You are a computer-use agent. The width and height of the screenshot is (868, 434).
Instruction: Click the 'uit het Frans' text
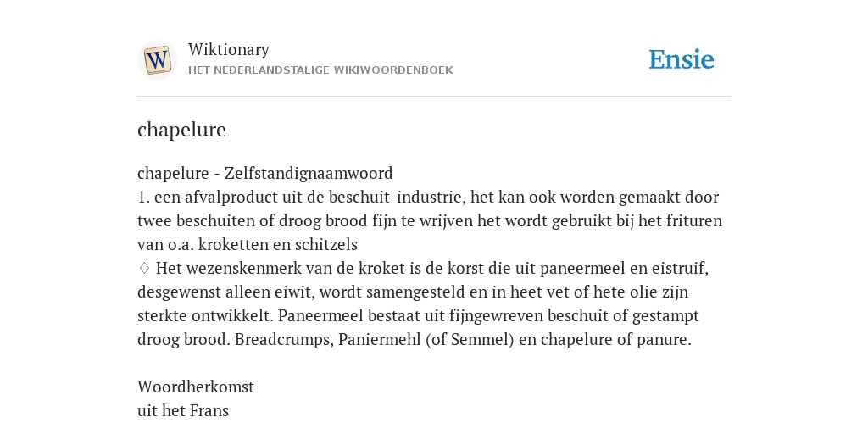[183, 410]
